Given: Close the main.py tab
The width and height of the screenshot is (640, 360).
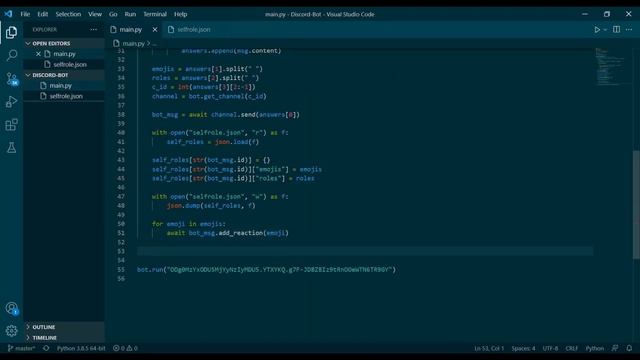Looking at the screenshot, I should click(x=155, y=30).
